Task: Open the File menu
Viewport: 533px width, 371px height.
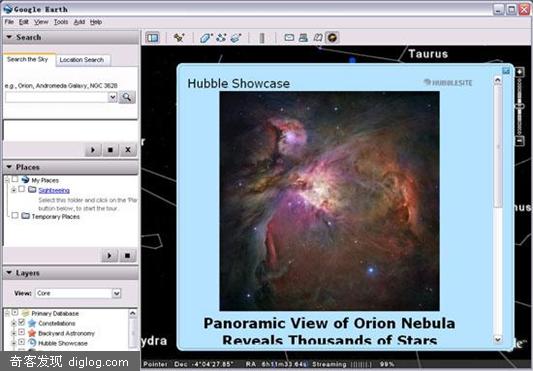Action: point(9,22)
